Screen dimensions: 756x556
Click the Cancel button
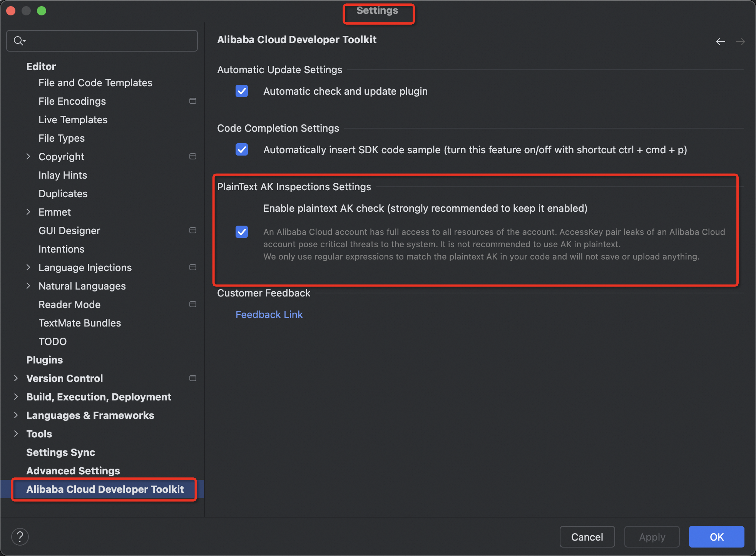[x=587, y=537]
